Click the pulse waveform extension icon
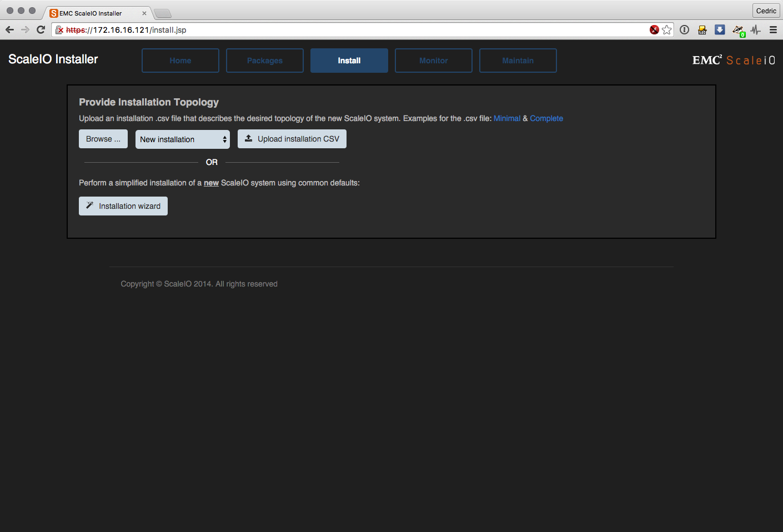The width and height of the screenshot is (783, 532). 756,30
